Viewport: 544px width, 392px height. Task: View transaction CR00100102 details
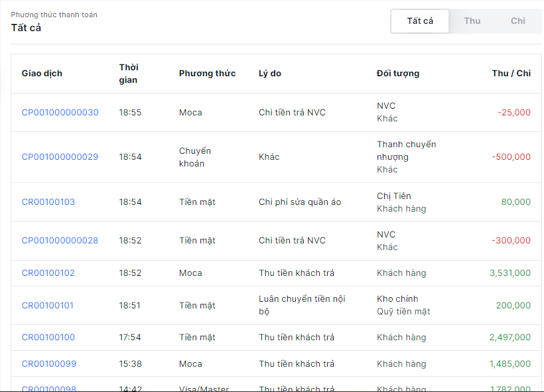click(x=48, y=273)
